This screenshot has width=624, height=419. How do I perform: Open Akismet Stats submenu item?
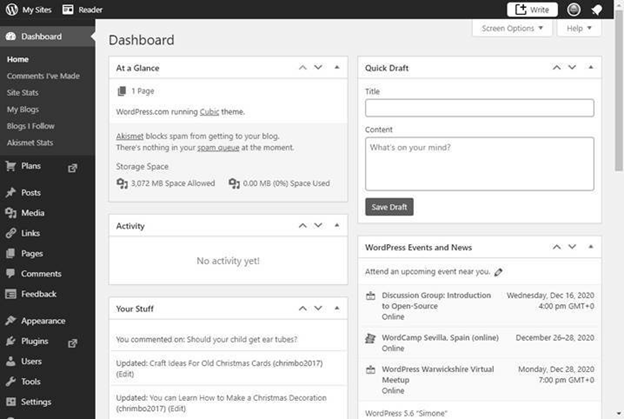30,143
